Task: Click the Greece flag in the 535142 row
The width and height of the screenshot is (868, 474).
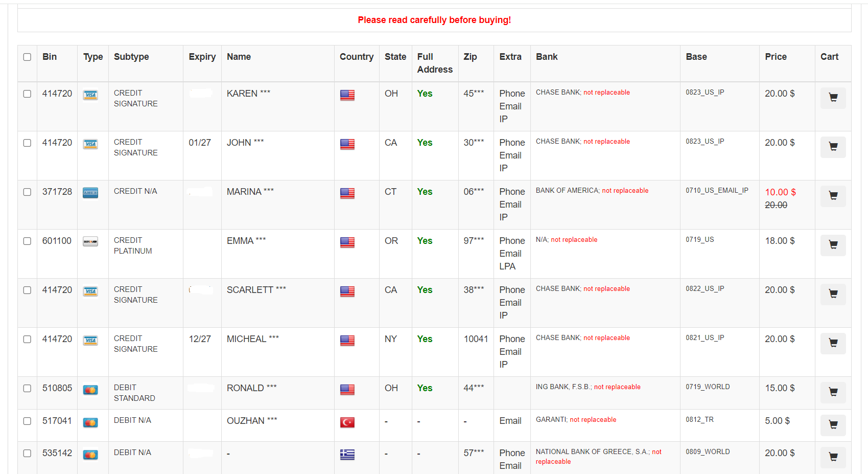Action: pyautogui.click(x=347, y=455)
